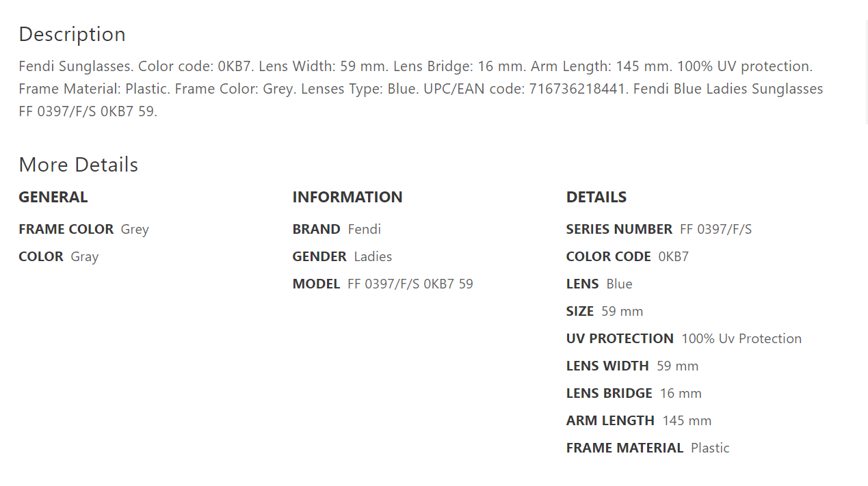Click the SIZE 59 mm value

tap(622, 311)
